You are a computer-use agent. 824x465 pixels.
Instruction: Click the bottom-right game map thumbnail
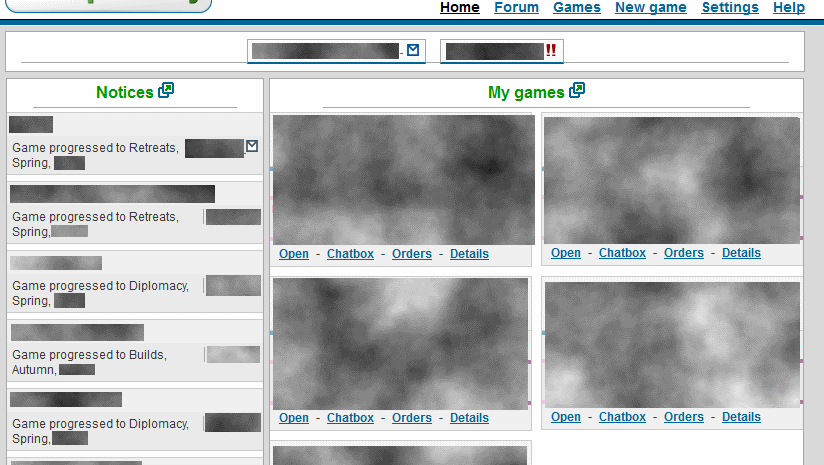(672, 345)
